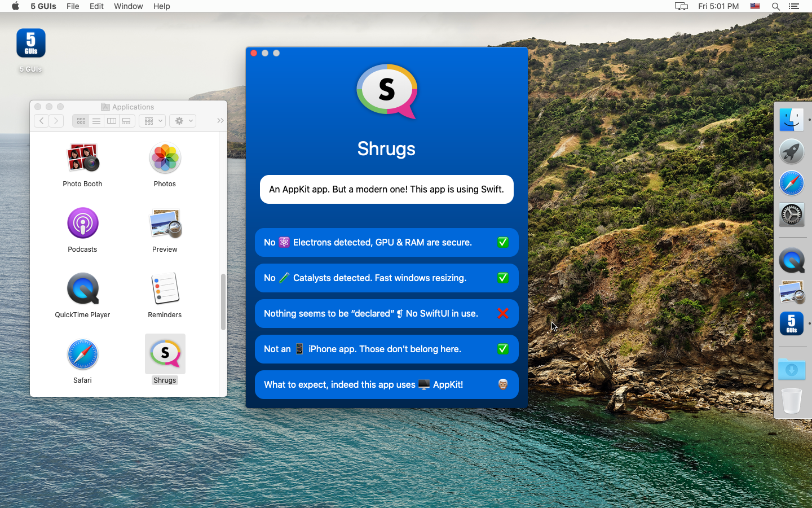Open the 5 GUIs application menu

point(43,6)
